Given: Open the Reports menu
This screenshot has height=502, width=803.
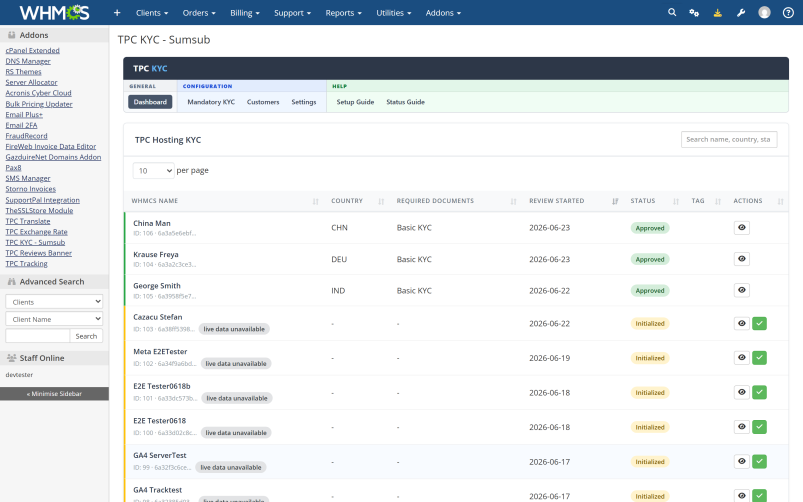Looking at the screenshot, I should (x=344, y=13).
